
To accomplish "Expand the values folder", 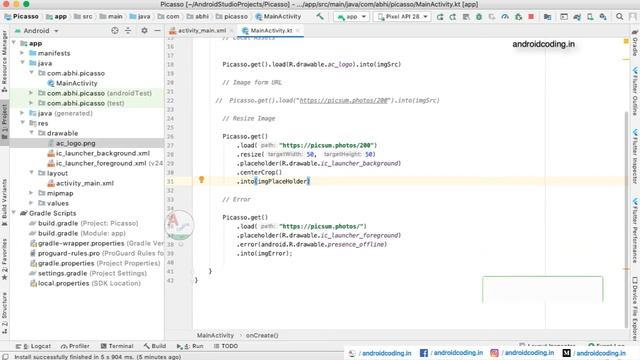I will (32, 203).
